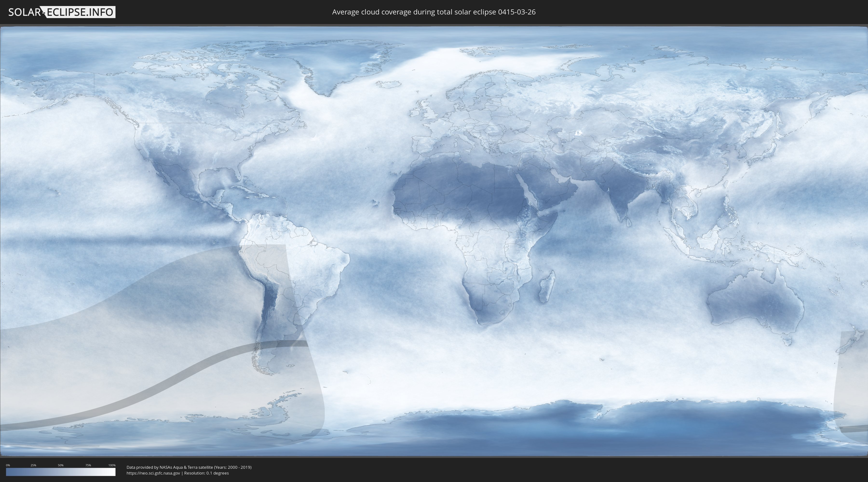Click the 75% legend label

pos(88,465)
